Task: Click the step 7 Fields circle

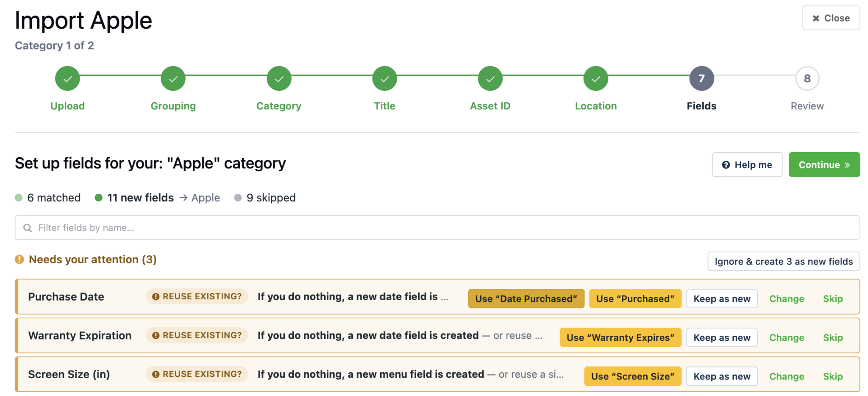Action: tap(702, 78)
